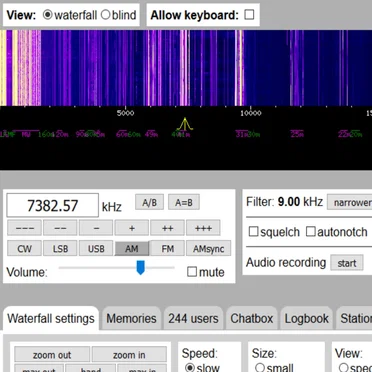Tune down a small step with single minus button
The image size is (372, 372).
[x=96, y=228]
